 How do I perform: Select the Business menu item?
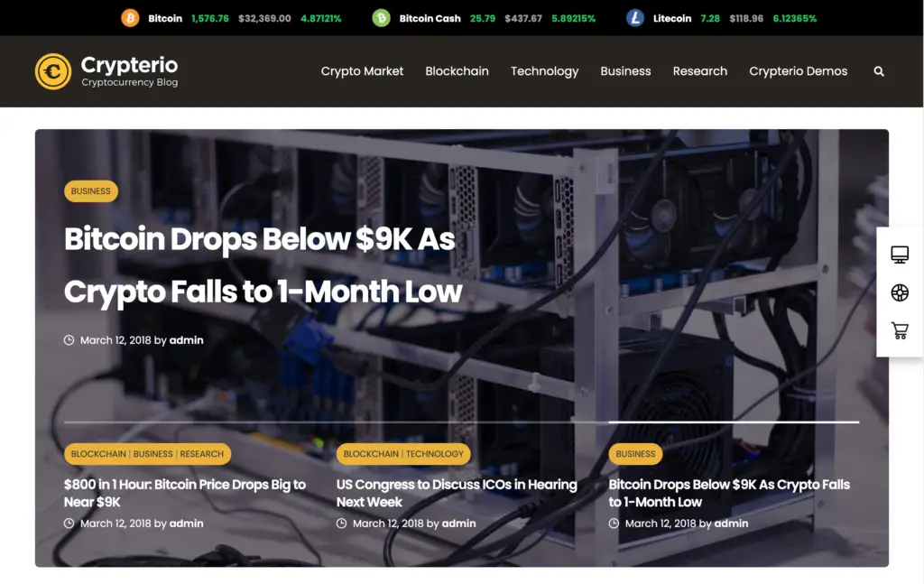click(625, 71)
